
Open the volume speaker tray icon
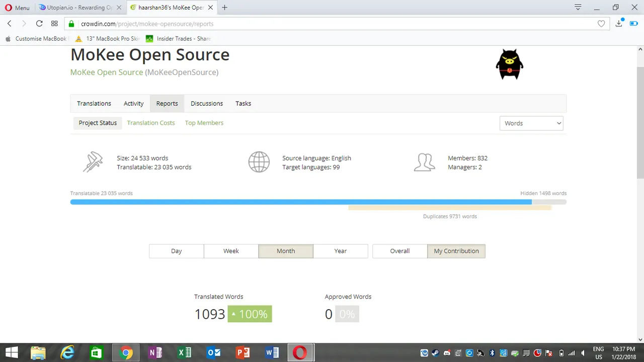pos(583,353)
